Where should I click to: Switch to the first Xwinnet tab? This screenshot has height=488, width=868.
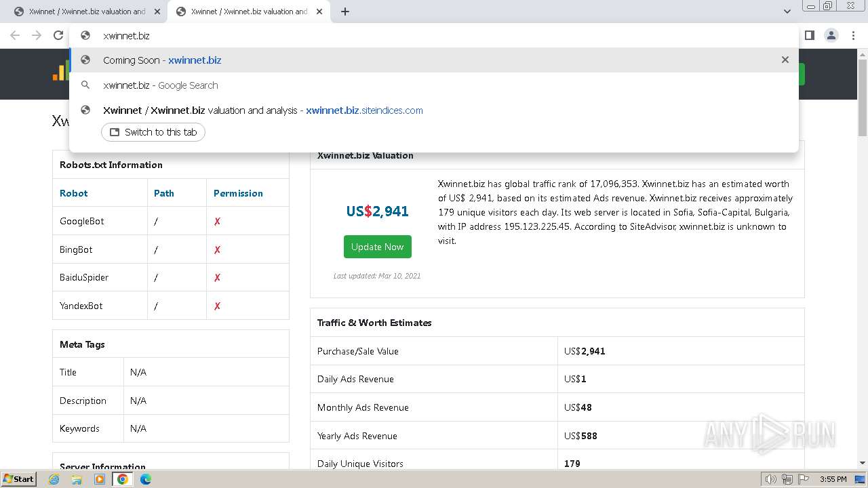(x=87, y=12)
